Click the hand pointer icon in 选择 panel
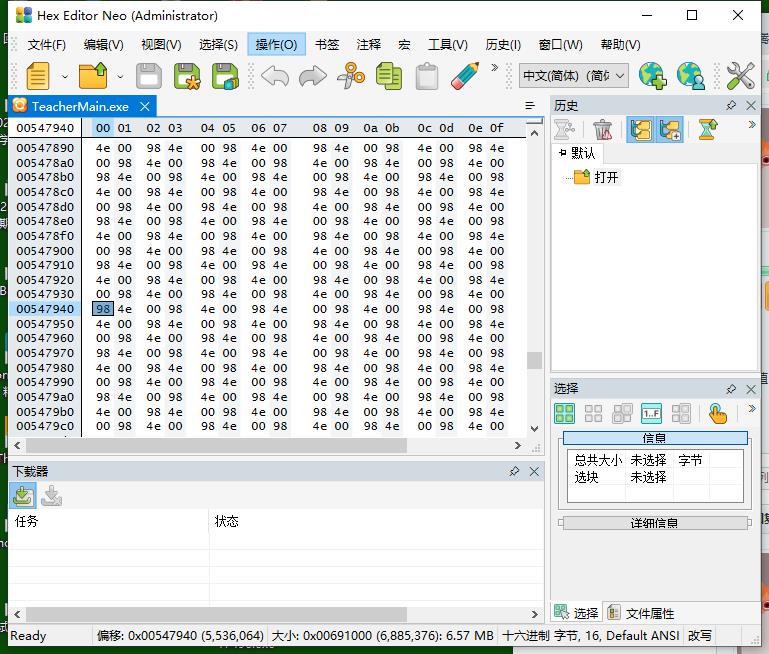The width and height of the screenshot is (769, 654). [717, 413]
